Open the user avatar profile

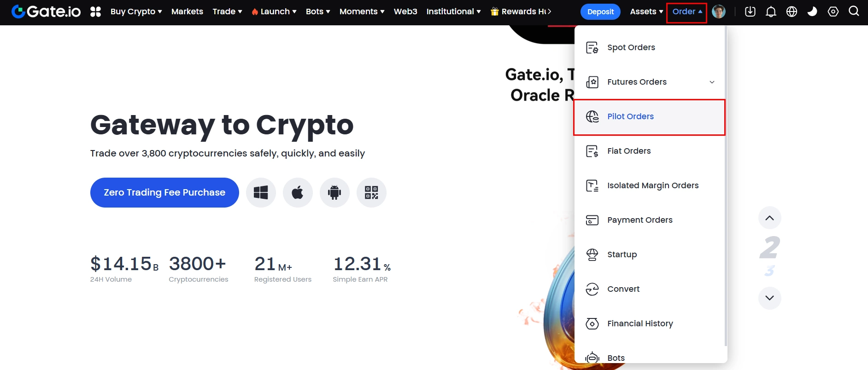click(x=719, y=12)
